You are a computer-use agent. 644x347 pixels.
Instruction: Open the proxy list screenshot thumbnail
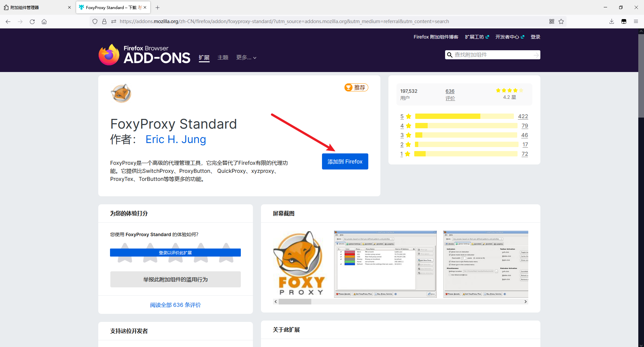tap(385, 264)
